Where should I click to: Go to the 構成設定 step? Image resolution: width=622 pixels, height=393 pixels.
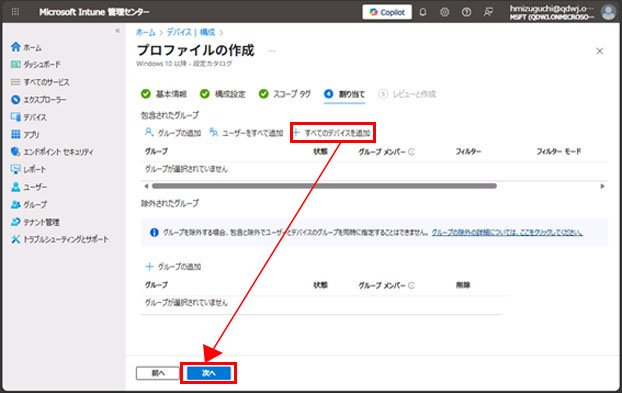click(x=223, y=94)
